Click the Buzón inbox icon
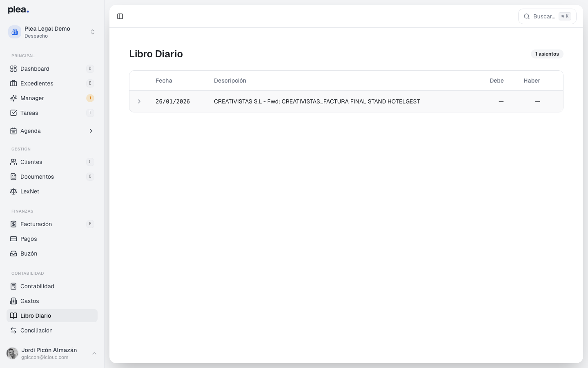This screenshot has height=368, width=588. click(13, 254)
